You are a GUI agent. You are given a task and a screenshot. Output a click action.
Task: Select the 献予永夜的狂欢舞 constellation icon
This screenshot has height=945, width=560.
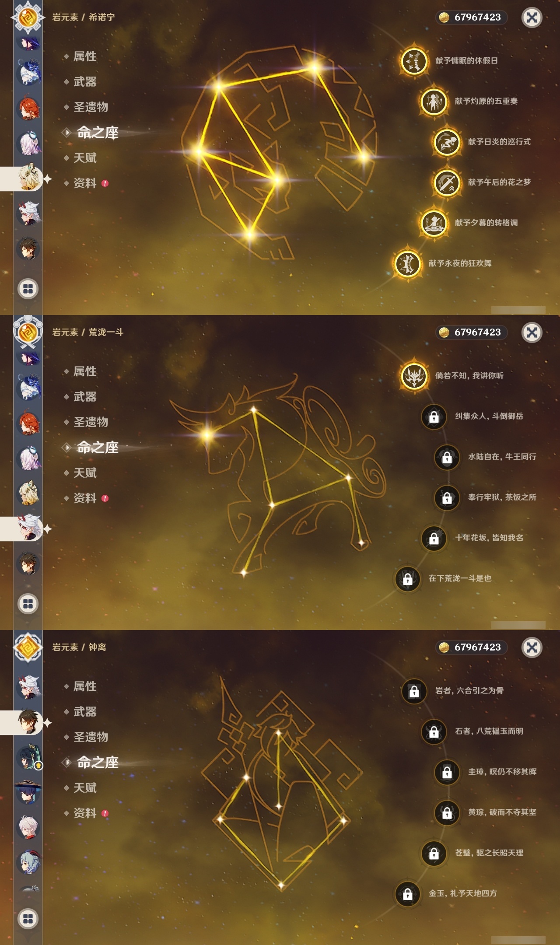(407, 264)
